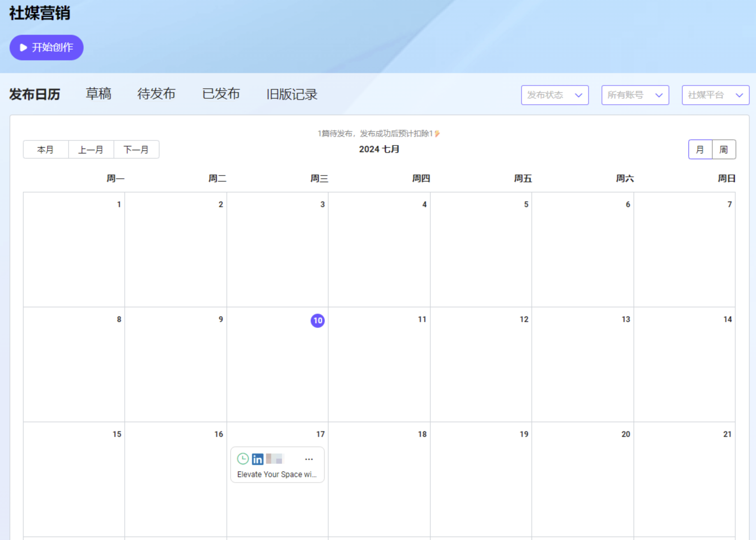
Task: Select date 20 in the calendar
Action: coord(626,434)
